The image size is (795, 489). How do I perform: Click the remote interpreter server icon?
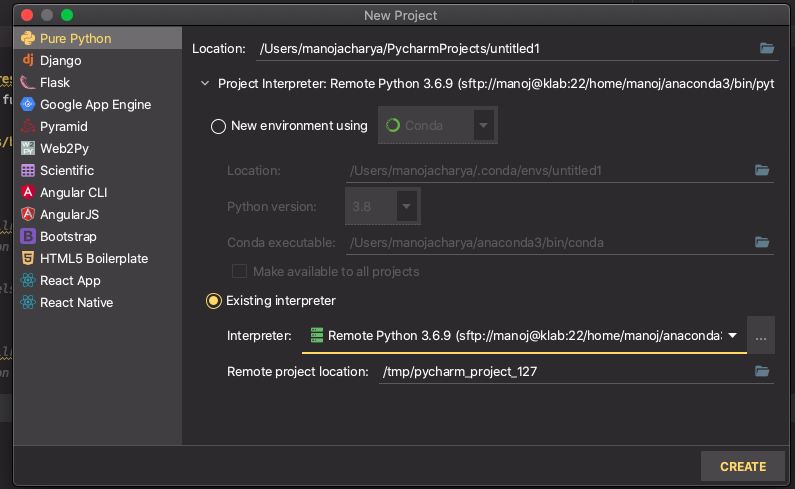[317, 335]
